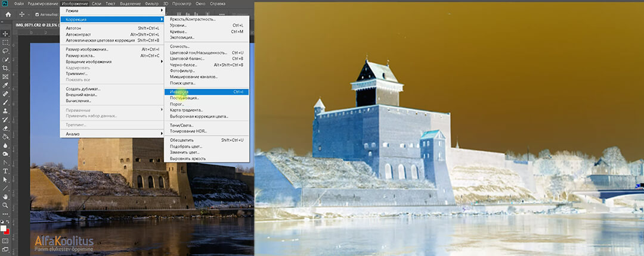Select the Hand tool
The width and height of the screenshot is (644, 256).
[x=5, y=197]
